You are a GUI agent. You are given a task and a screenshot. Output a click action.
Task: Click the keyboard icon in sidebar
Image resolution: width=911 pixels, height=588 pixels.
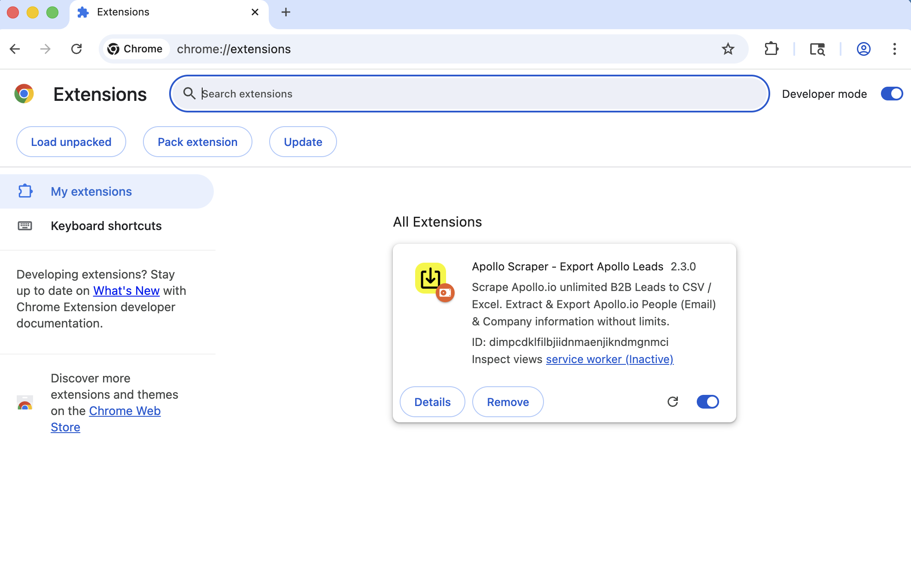pyautogui.click(x=25, y=226)
